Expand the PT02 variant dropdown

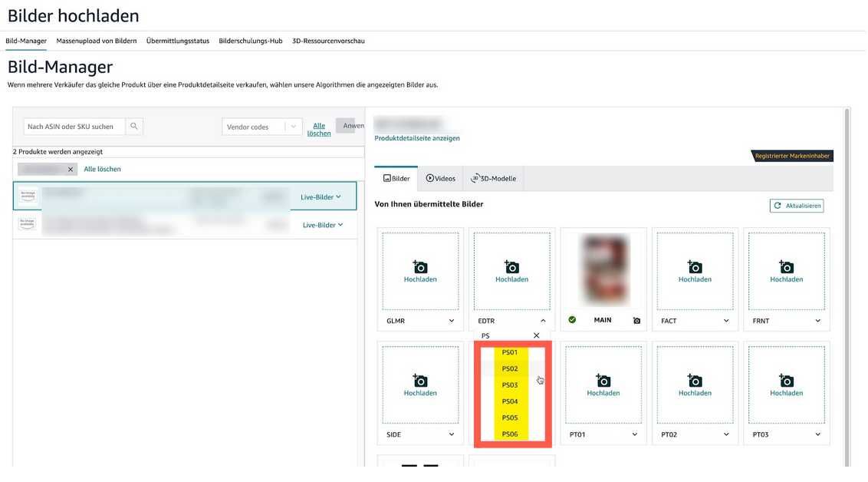pos(725,434)
